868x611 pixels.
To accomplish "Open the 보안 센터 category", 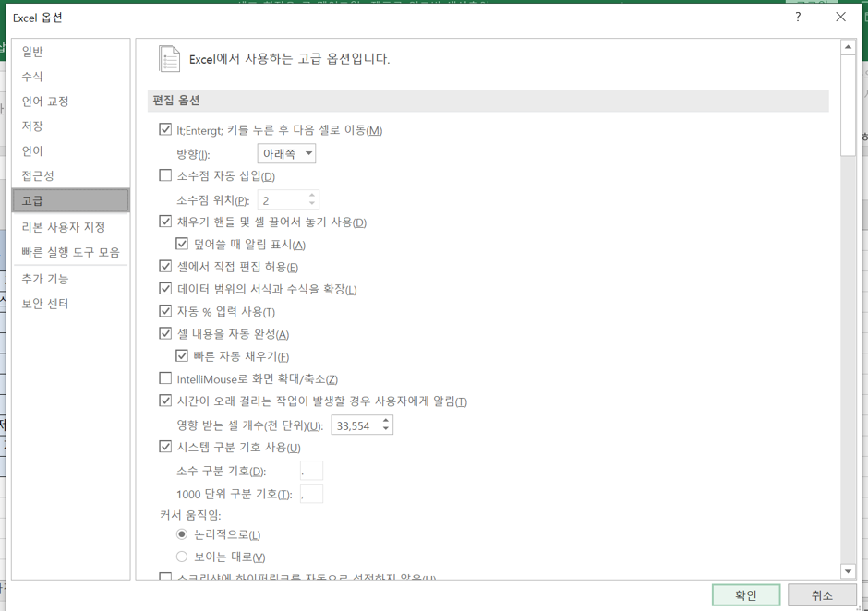I will 70,304.
